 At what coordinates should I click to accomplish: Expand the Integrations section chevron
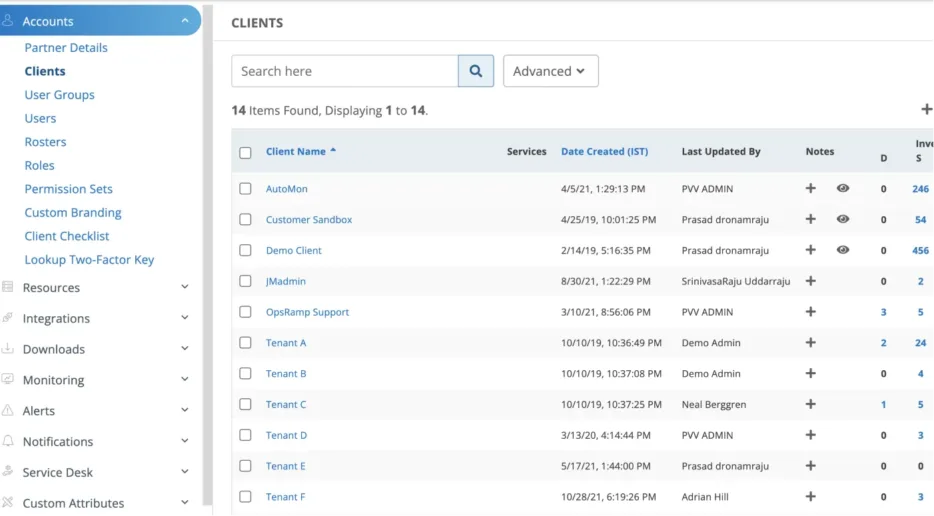point(185,318)
